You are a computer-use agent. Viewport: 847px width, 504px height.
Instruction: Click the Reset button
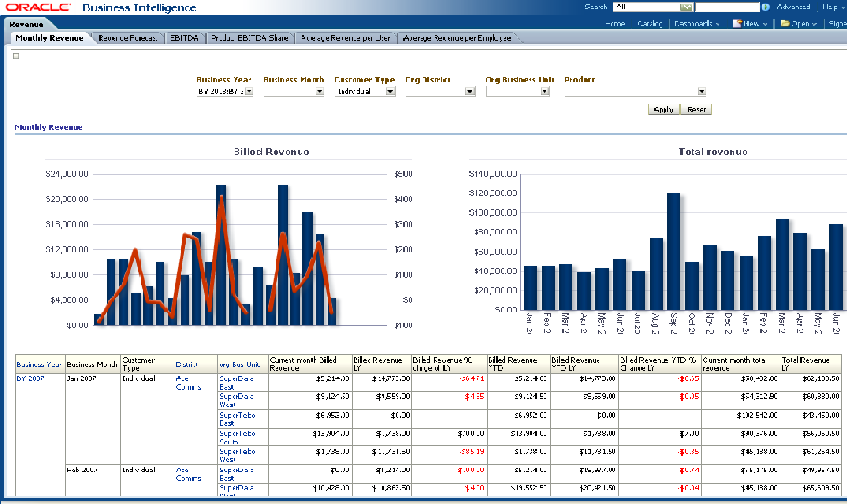696,110
